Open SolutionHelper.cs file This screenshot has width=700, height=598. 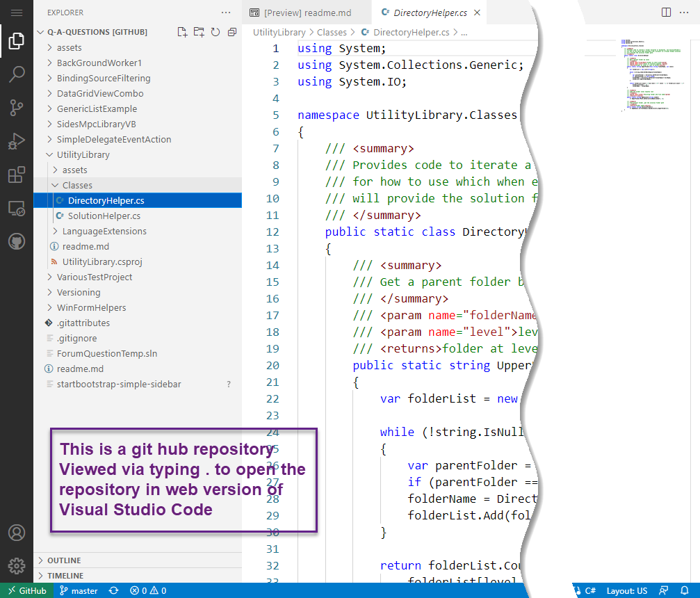coord(138,216)
